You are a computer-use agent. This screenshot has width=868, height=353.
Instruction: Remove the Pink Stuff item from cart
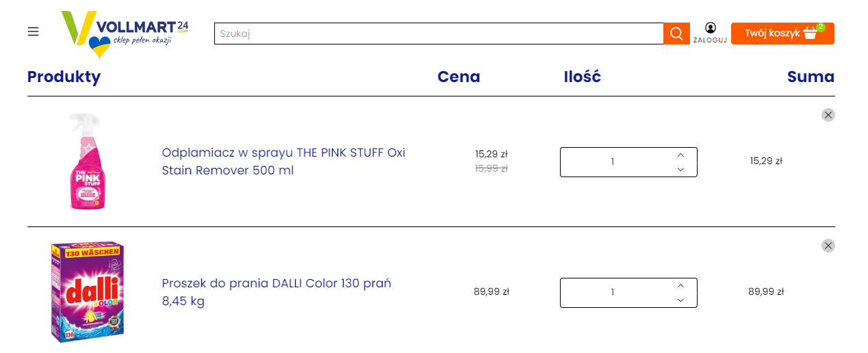(828, 115)
